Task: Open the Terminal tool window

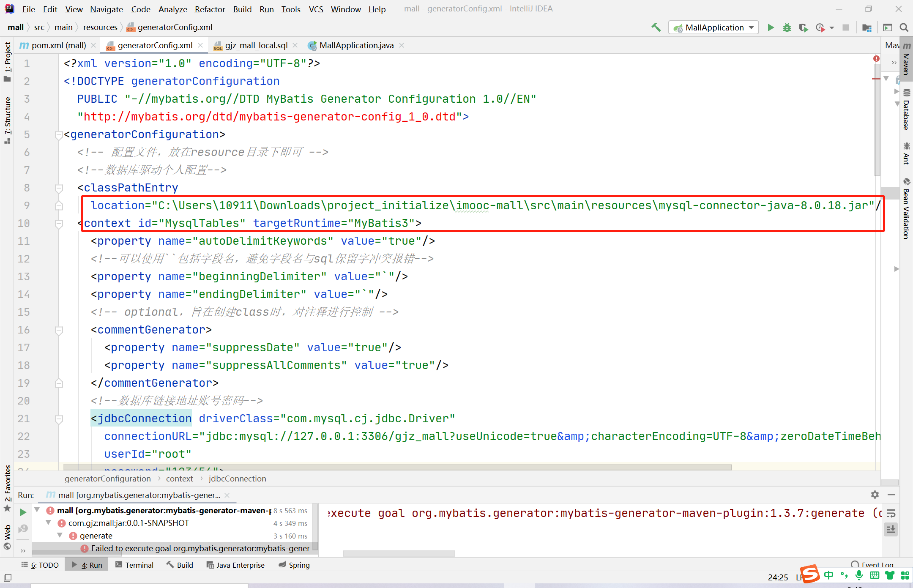Action: pos(134,565)
